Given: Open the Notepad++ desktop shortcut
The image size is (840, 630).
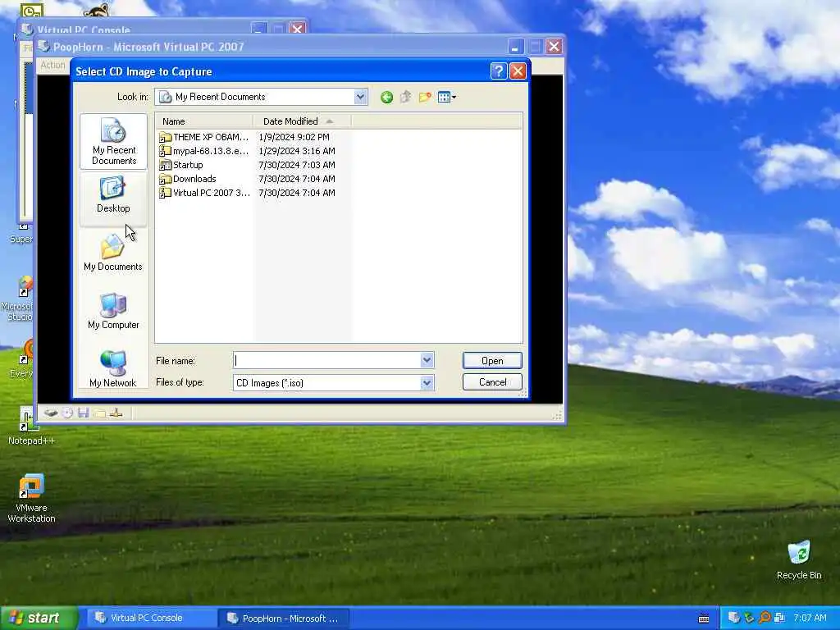Looking at the screenshot, I should [x=31, y=426].
